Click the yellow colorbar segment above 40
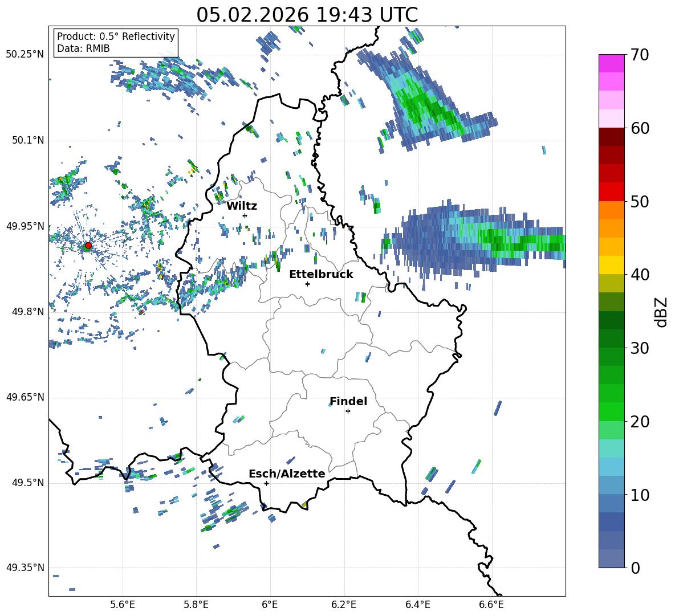Viewport: 675px width, 616px height. pyautogui.click(x=611, y=265)
